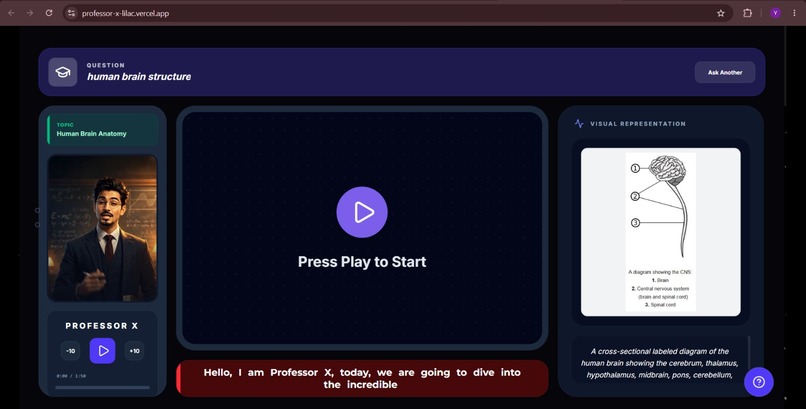Open site information icon in address bar

71,13
